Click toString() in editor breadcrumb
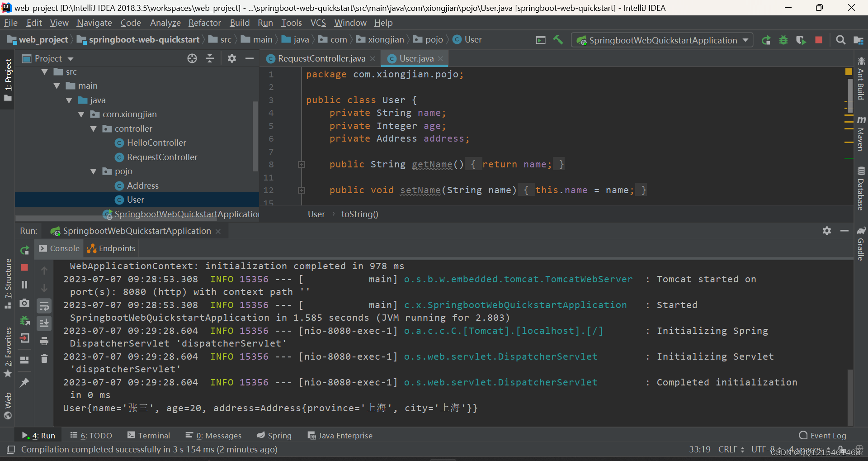 click(359, 214)
